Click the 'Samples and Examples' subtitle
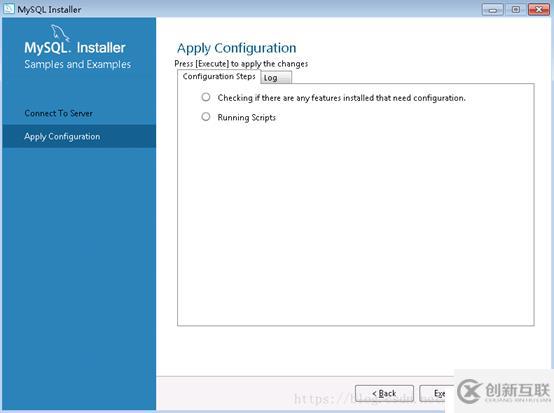 (x=78, y=64)
